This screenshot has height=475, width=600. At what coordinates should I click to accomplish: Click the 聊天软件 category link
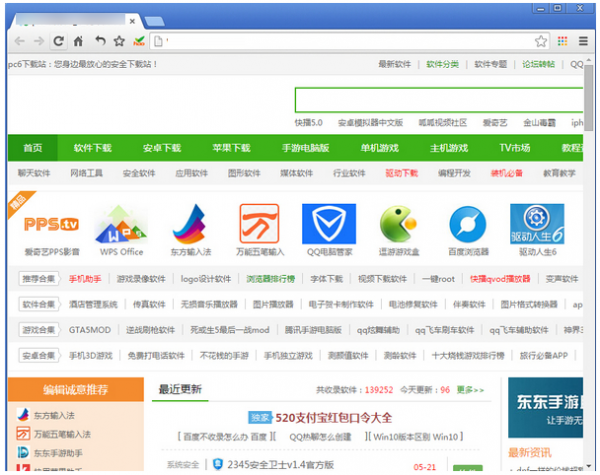pos(34,173)
